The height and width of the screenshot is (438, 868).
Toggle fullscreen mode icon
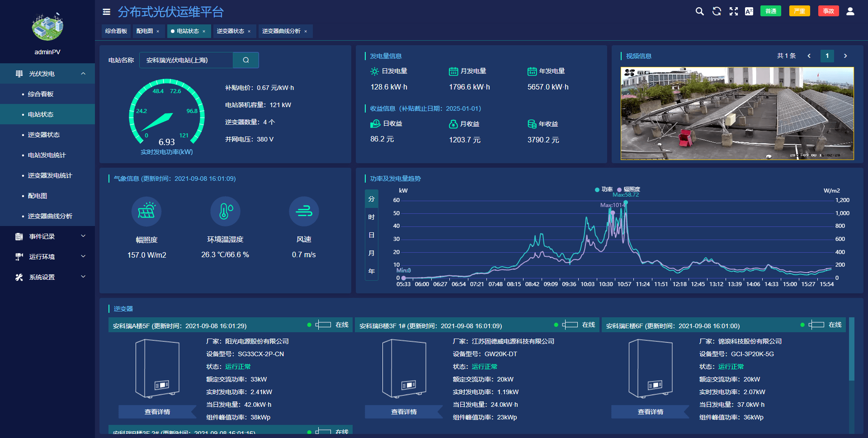click(733, 11)
